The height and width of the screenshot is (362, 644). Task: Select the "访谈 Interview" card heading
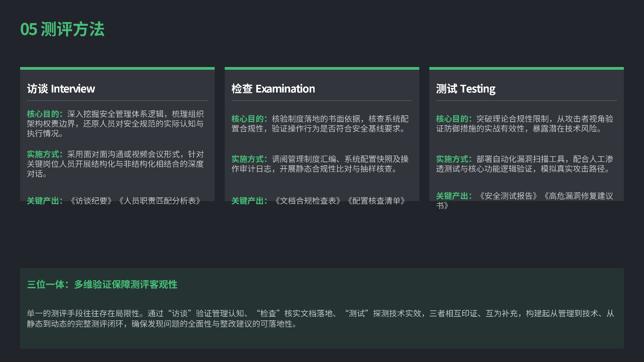(61, 89)
